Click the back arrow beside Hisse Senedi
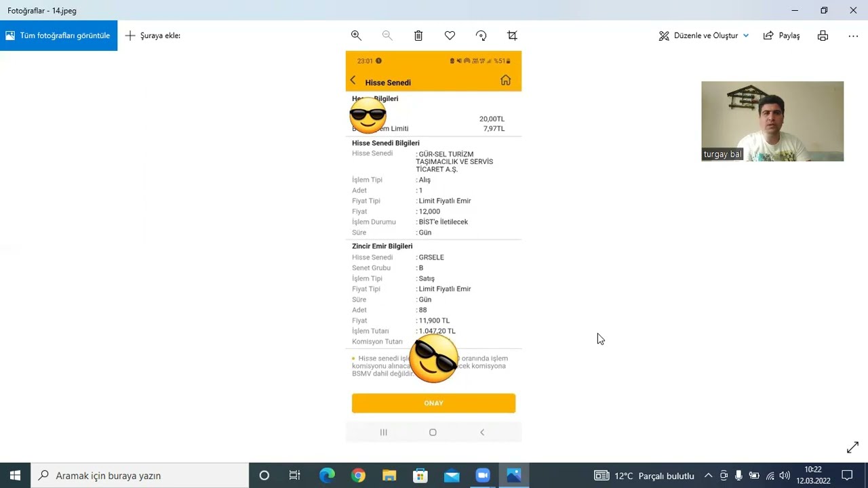Viewport: 868px width, 488px height. (353, 81)
